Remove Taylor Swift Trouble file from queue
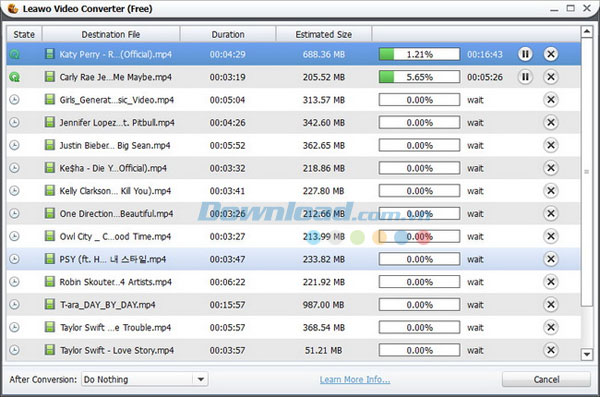Image resolution: width=600 pixels, height=397 pixels. click(551, 327)
